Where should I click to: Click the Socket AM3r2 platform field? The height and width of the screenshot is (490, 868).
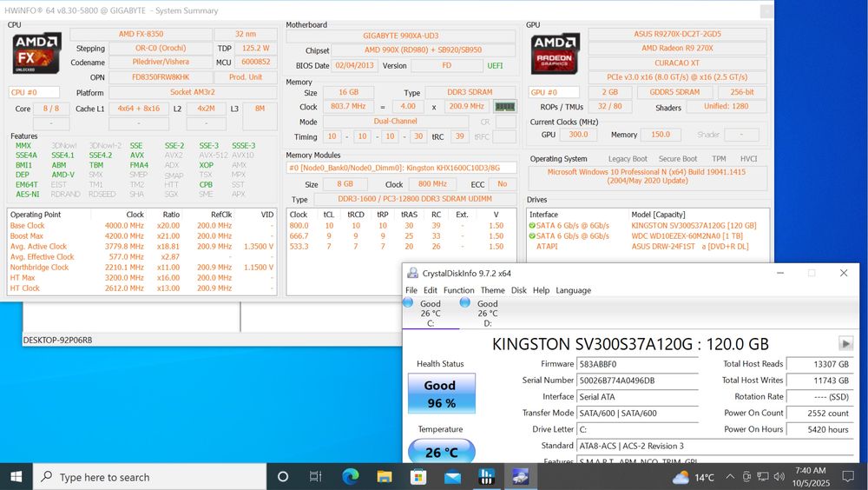[192, 93]
